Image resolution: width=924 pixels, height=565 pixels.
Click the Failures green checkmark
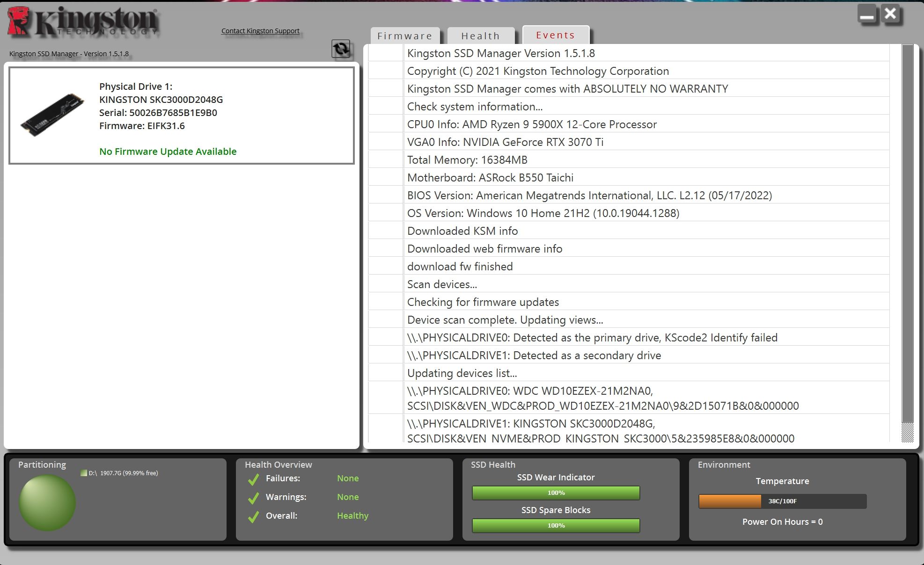[253, 479]
